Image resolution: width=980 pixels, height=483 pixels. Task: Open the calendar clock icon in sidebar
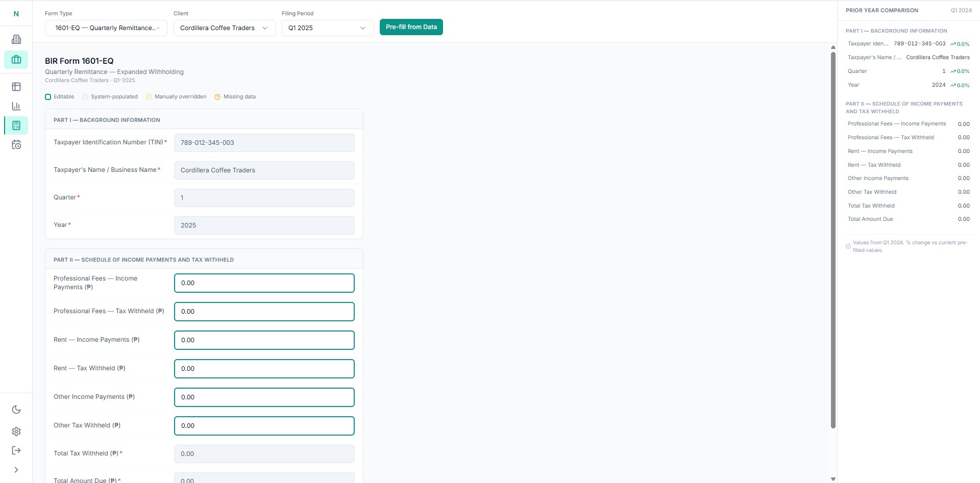coord(16,145)
